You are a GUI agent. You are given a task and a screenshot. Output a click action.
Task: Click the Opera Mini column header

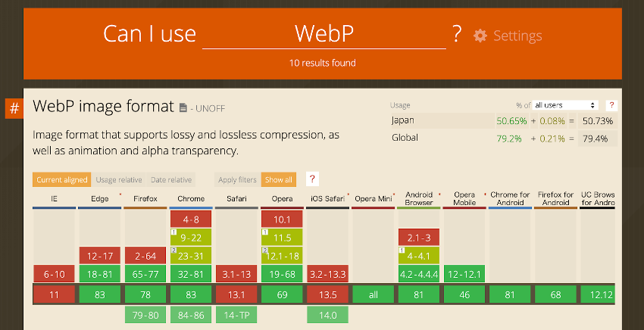[374, 199]
